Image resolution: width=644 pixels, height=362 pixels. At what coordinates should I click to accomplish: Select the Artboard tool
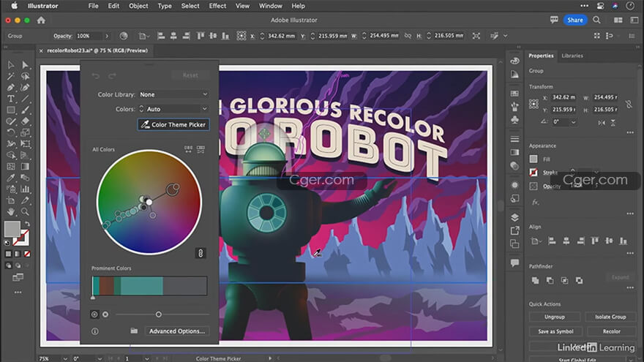(11, 200)
